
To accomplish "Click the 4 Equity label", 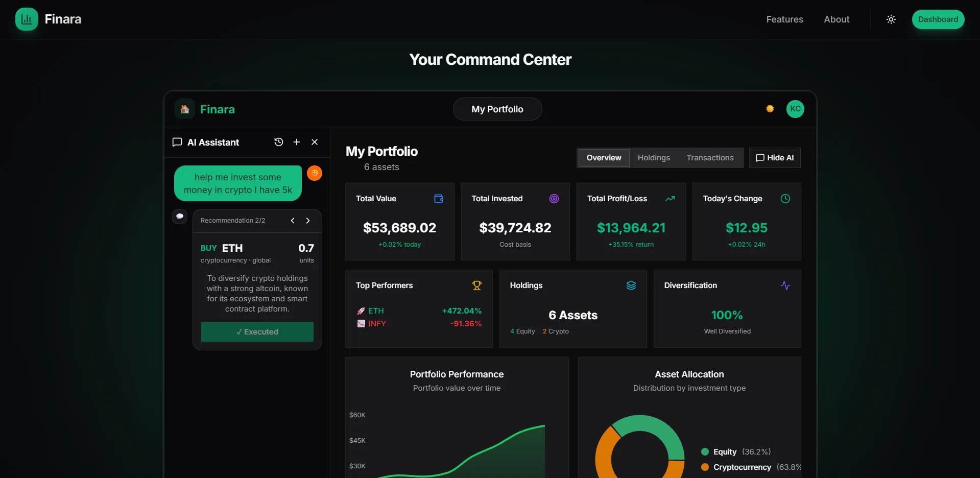I will (x=522, y=331).
